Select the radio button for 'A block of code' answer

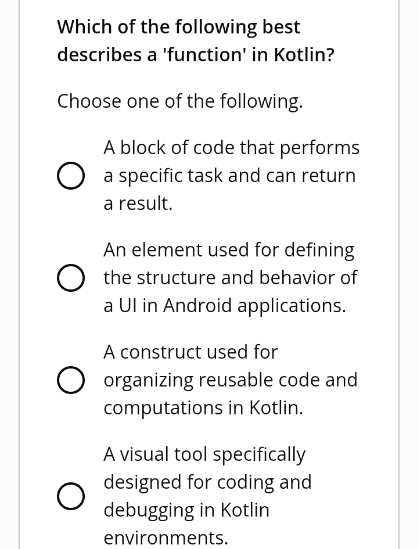coord(71,176)
